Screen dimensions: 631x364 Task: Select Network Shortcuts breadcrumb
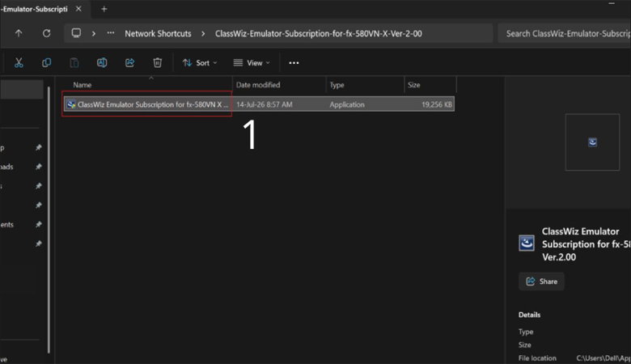click(x=158, y=33)
